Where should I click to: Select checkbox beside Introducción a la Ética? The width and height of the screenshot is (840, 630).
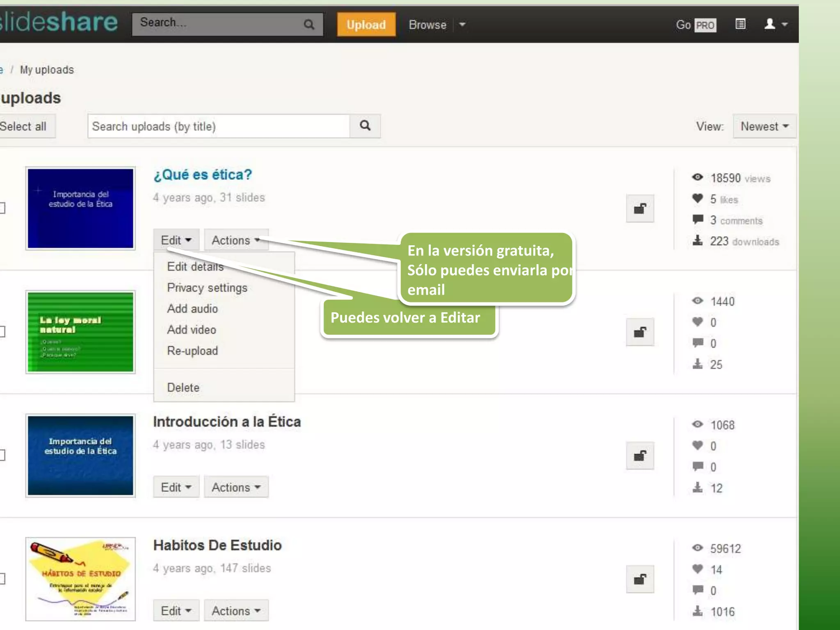[2, 455]
